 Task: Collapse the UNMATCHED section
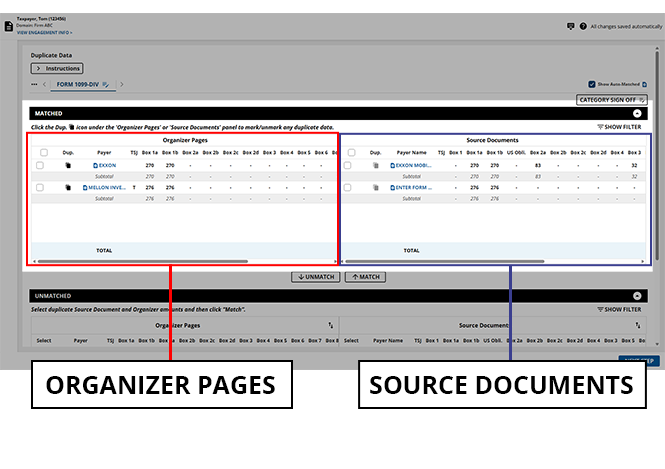click(x=637, y=296)
